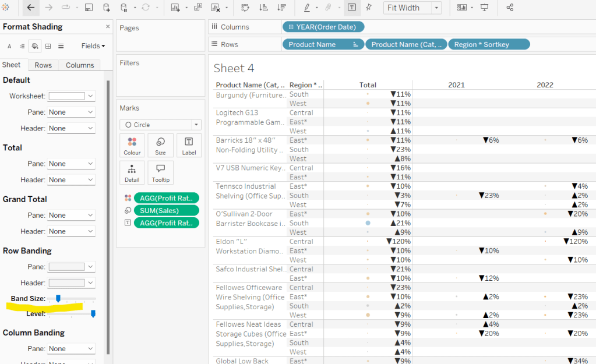Toggle the Fix Axes pin icon
The image size is (596, 364).
(369, 8)
